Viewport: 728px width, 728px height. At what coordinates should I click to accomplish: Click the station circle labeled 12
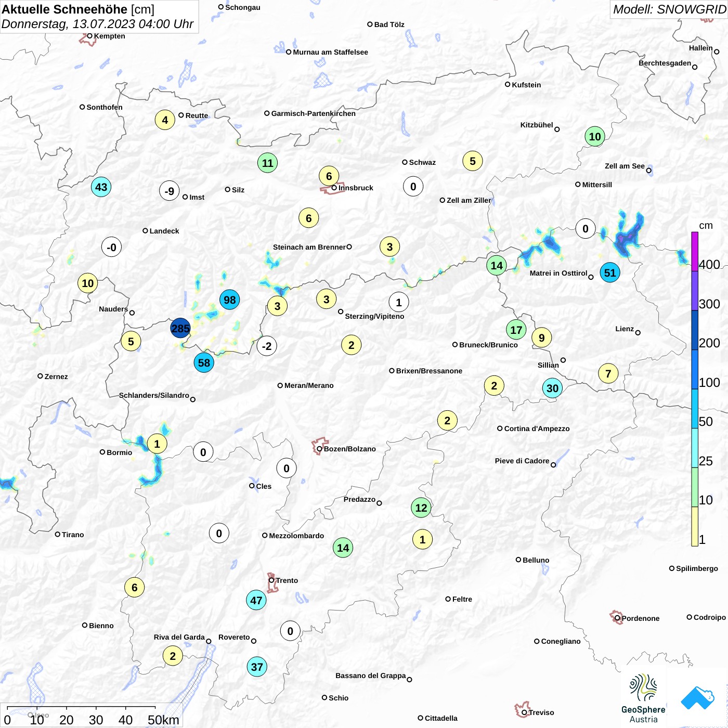click(421, 508)
